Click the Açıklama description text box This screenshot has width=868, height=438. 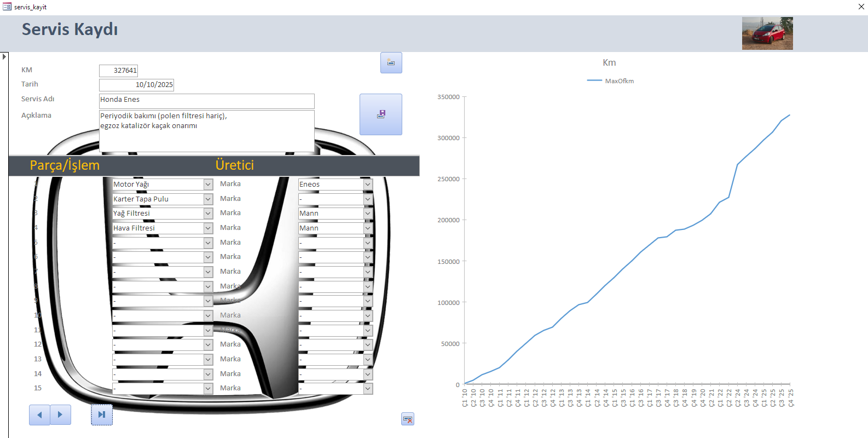pos(206,131)
